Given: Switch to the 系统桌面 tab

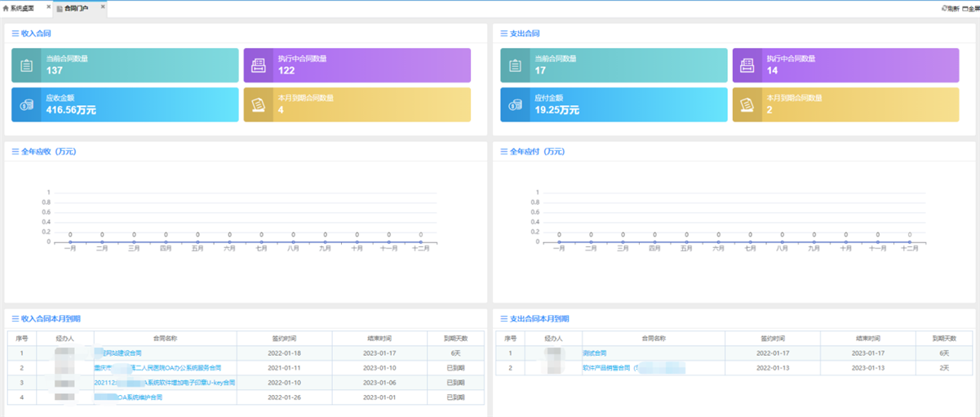Looking at the screenshot, I should pyautogui.click(x=20, y=8).
